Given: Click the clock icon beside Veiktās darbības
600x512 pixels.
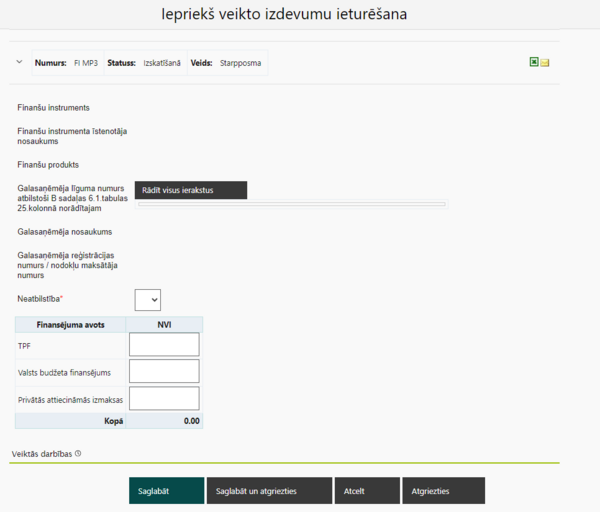Looking at the screenshot, I should (78, 453).
